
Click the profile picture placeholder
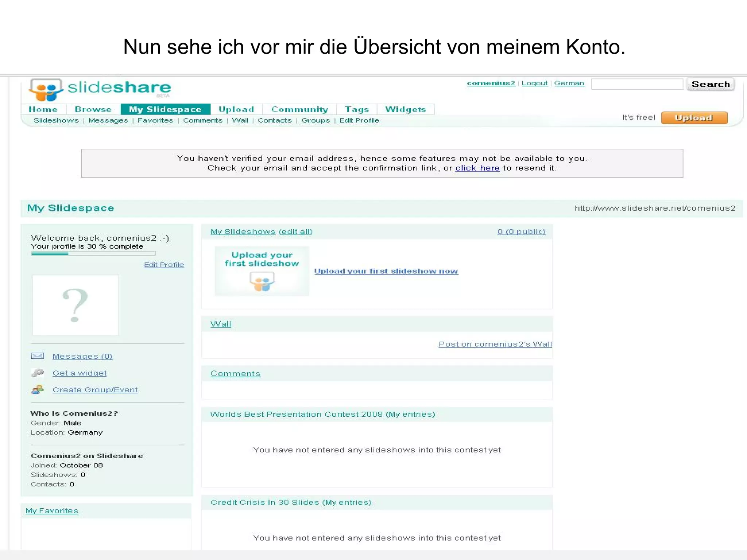point(76,305)
